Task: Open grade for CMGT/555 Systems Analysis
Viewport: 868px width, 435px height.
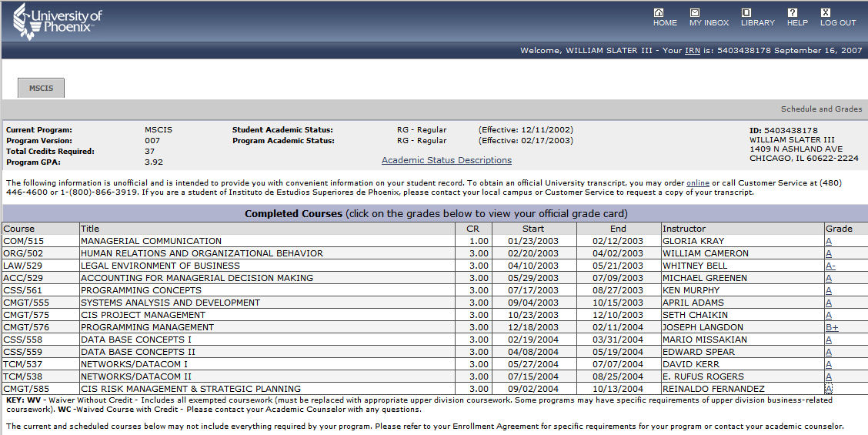Action: (x=829, y=303)
